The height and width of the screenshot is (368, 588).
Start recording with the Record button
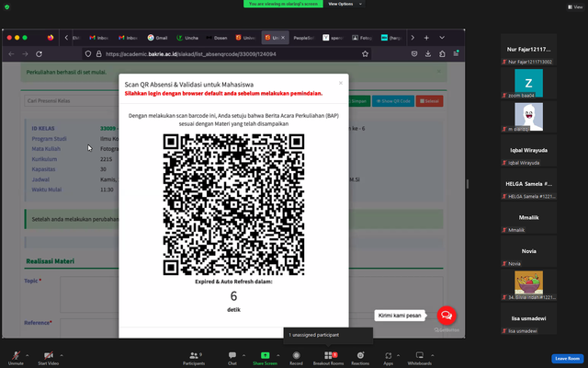pyautogui.click(x=296, y=358)
